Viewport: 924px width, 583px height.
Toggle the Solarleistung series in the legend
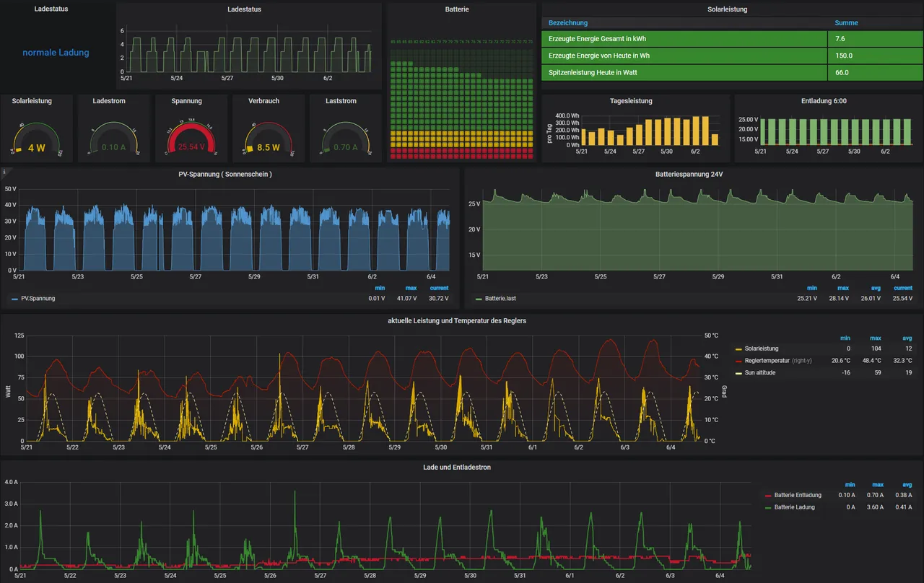(762, 349)
